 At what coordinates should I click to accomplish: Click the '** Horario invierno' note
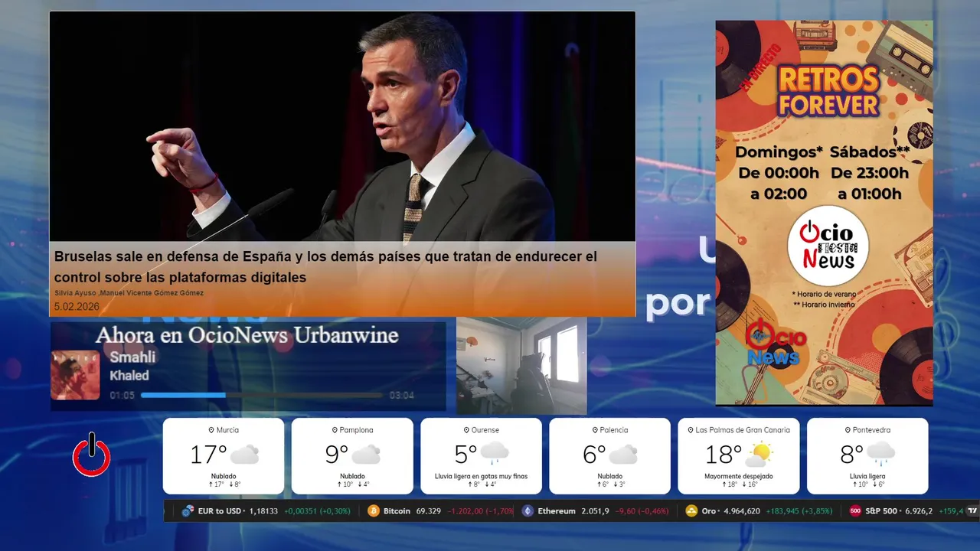coord(824,305)
